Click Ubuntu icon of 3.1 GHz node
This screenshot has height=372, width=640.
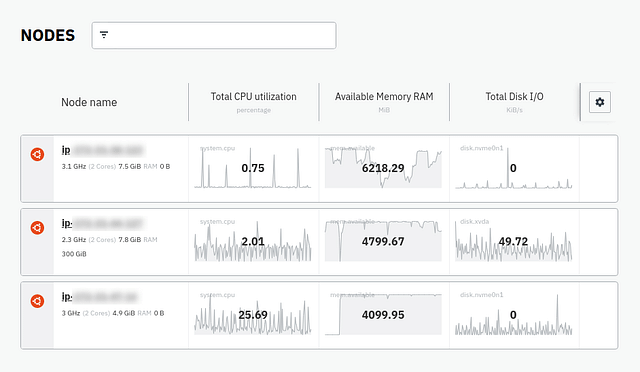tap(37, 154)
